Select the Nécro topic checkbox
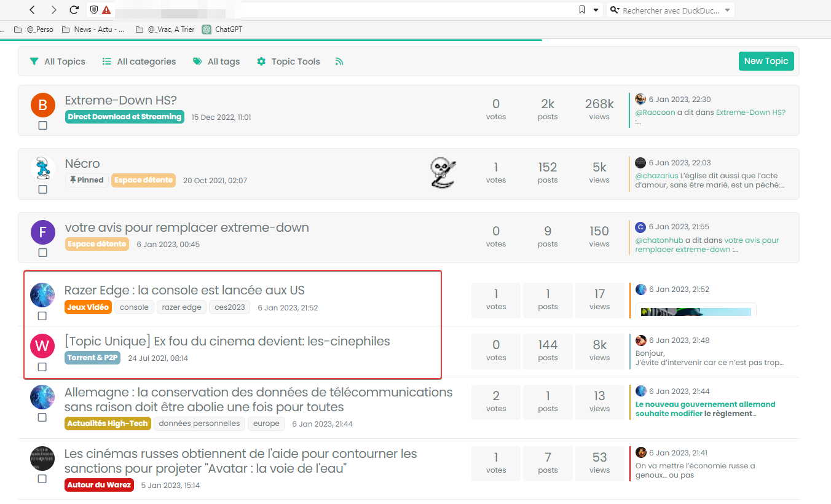831x504 pixels. [42, 189]
